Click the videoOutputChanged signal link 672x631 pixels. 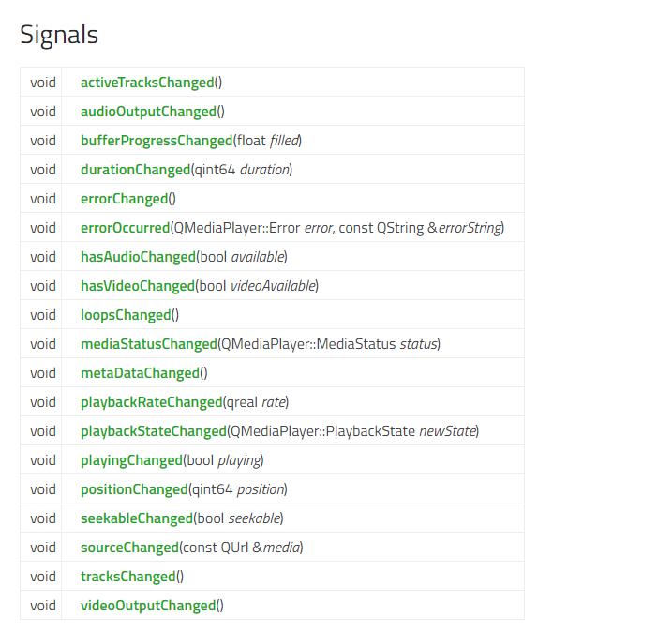pyautogui.click(x=148, y=606)
